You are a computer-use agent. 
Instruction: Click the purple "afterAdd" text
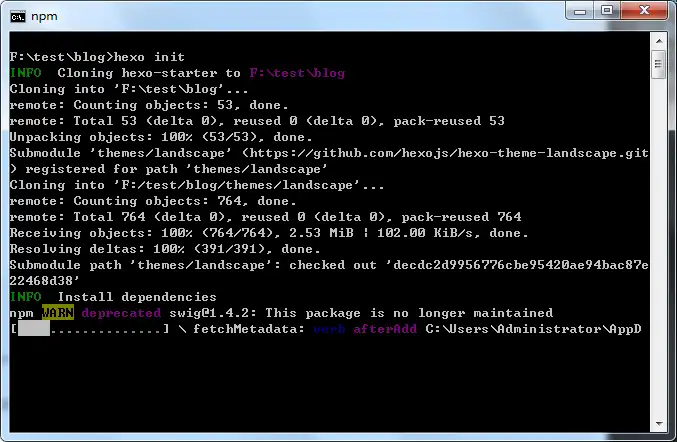[x=385, y=329]
